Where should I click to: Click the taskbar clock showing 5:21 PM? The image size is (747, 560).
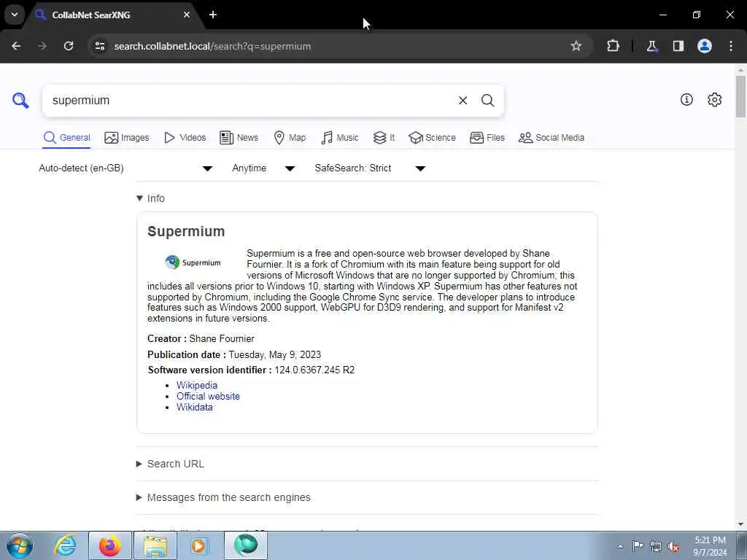pos(710,546)
